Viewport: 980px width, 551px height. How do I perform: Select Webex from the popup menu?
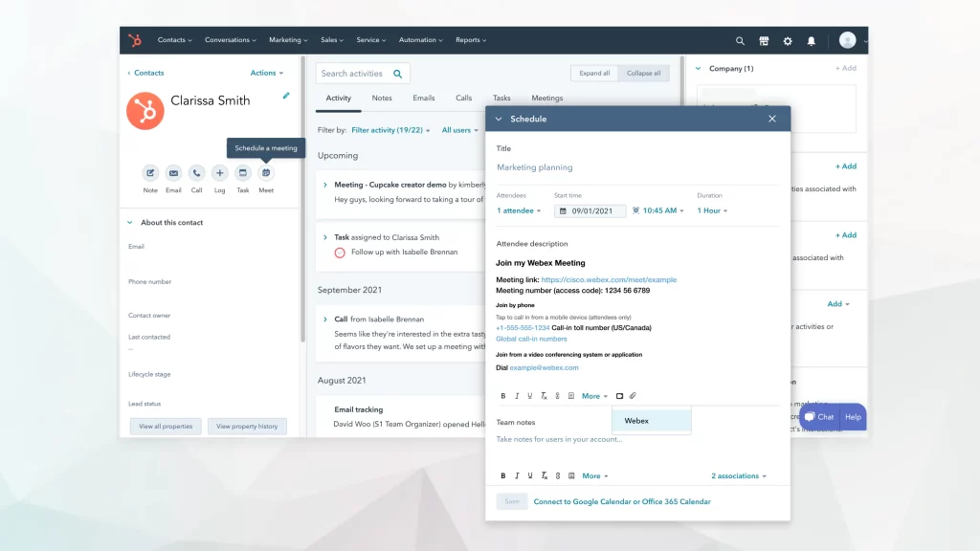coord(637,421)
